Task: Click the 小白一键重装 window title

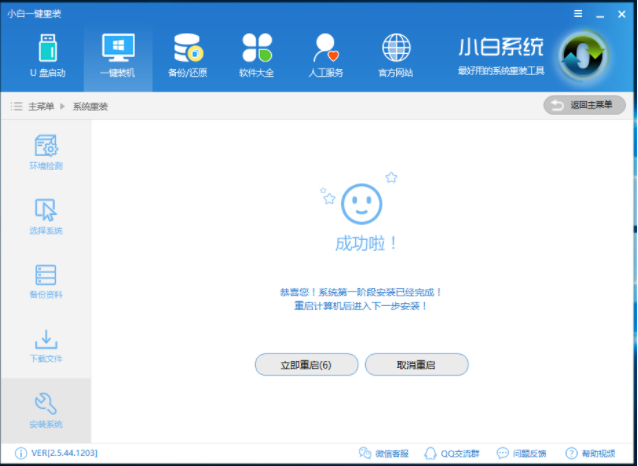Action: click(x=34, y=14)
